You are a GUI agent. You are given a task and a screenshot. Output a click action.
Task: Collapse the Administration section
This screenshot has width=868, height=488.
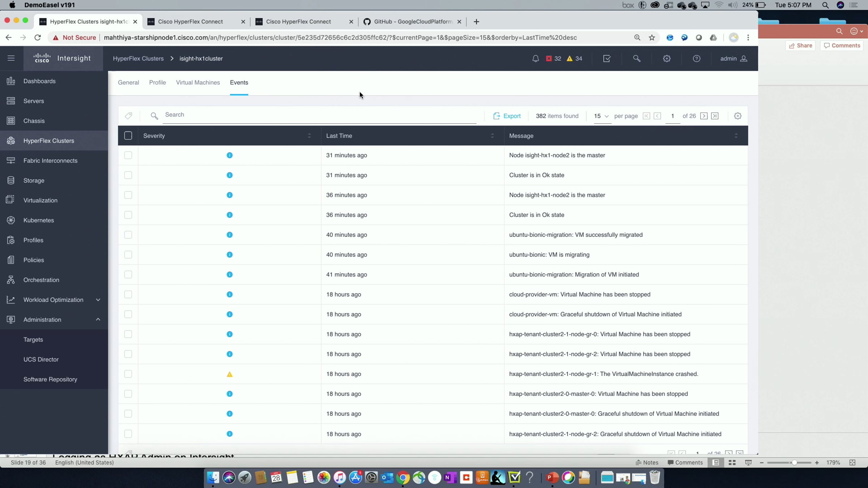(x=98, y=320)
